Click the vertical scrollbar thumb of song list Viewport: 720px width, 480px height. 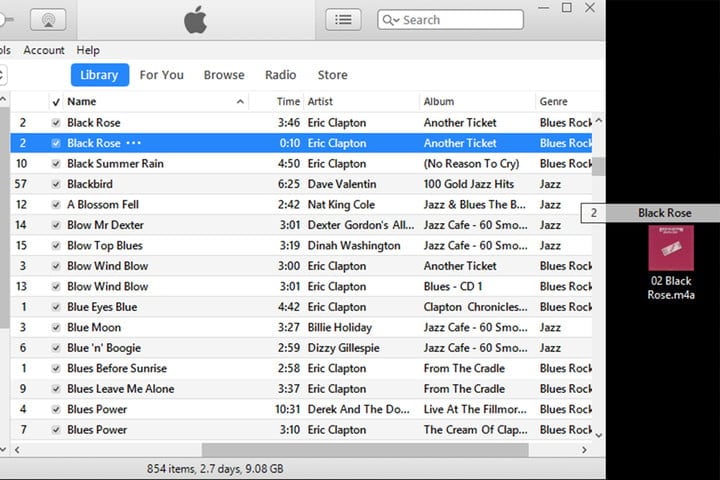click(x=598, y=166)
